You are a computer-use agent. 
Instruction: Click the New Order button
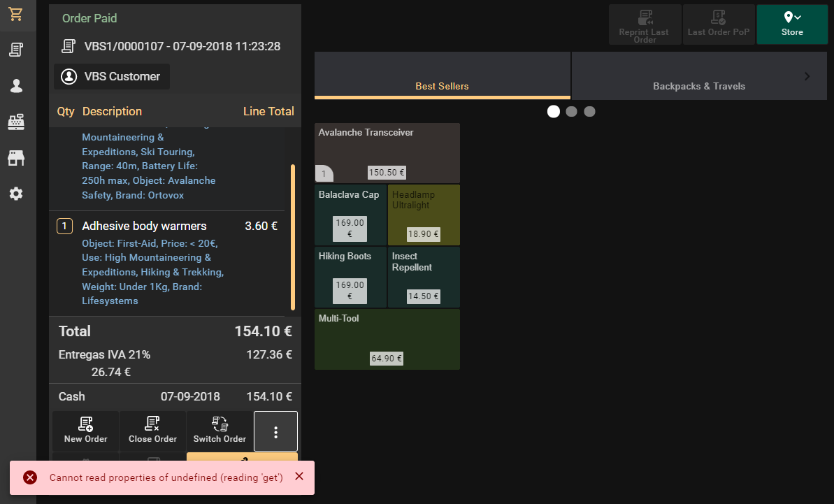86,431
